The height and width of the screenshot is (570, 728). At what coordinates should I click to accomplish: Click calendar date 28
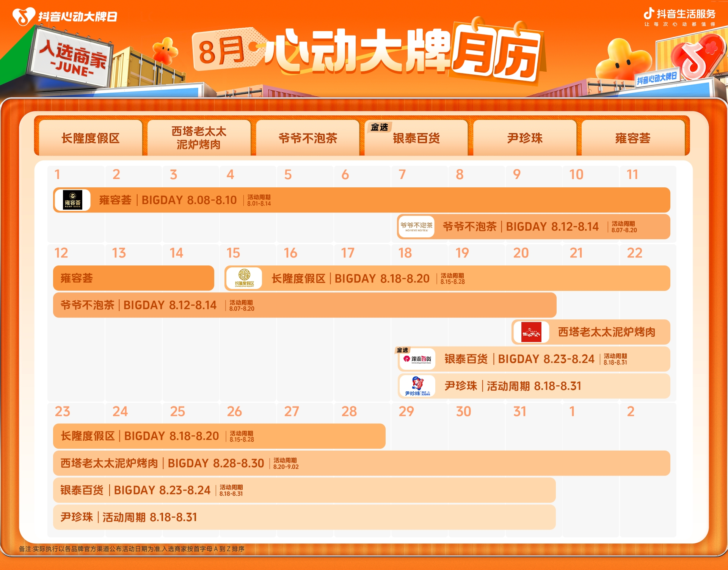click(349, 411)
